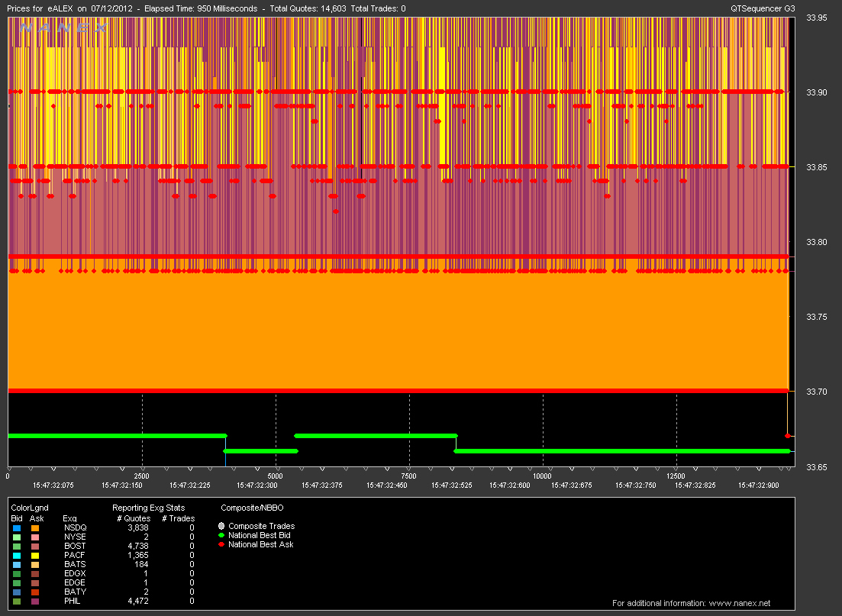Click the 'EDGE' exchange row label

75,582
